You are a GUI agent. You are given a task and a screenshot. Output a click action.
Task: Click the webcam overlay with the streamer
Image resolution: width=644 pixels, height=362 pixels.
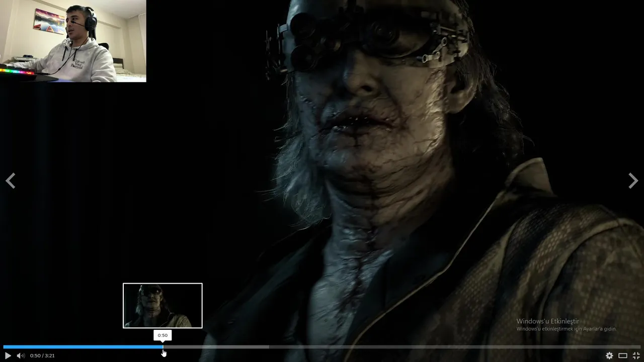click(x=73, y=41)
